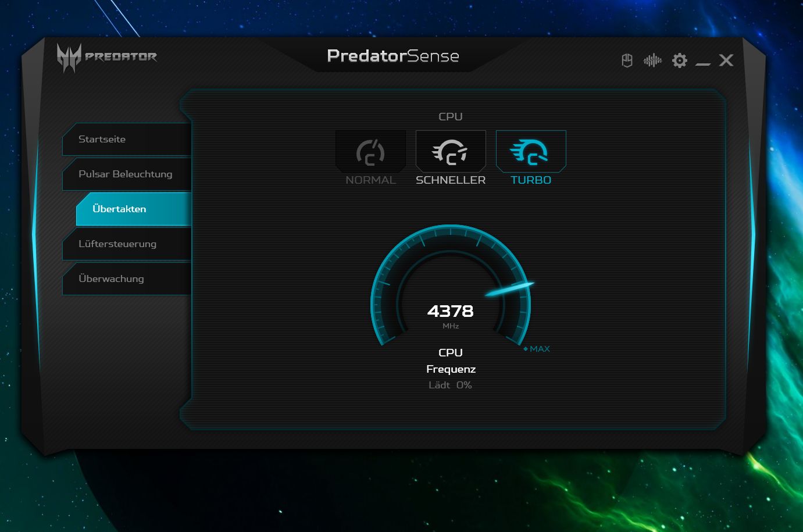Image resolution: width=803 pixels, height=532 pixels.
Task: Go to the Startseite tab
Action: coord(127,140)
